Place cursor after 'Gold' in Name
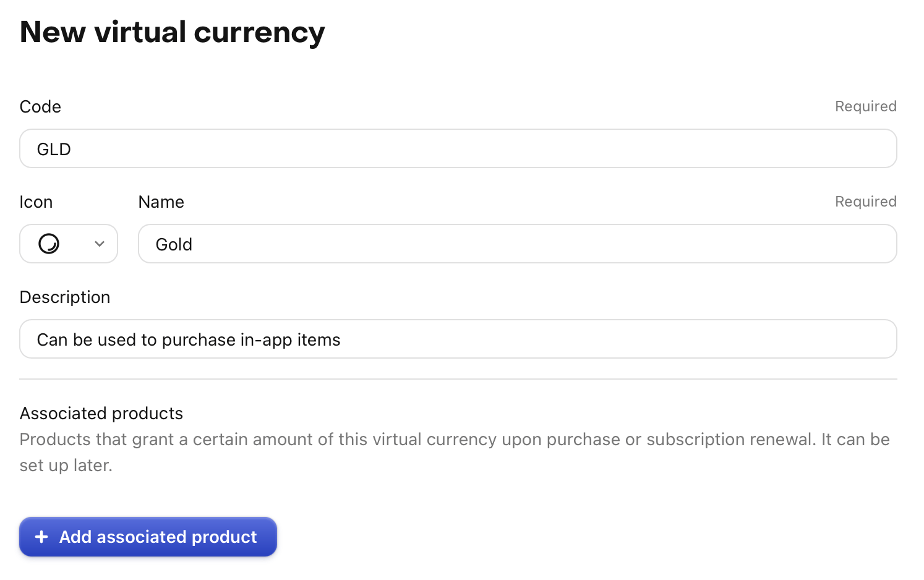This screenshot has width=924, height=580. pos(194,245)
